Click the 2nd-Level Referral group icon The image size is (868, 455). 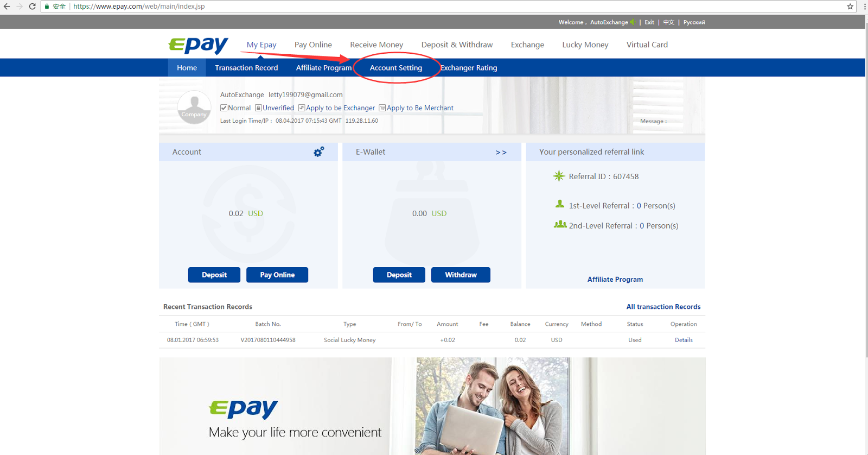pos(560,224)
